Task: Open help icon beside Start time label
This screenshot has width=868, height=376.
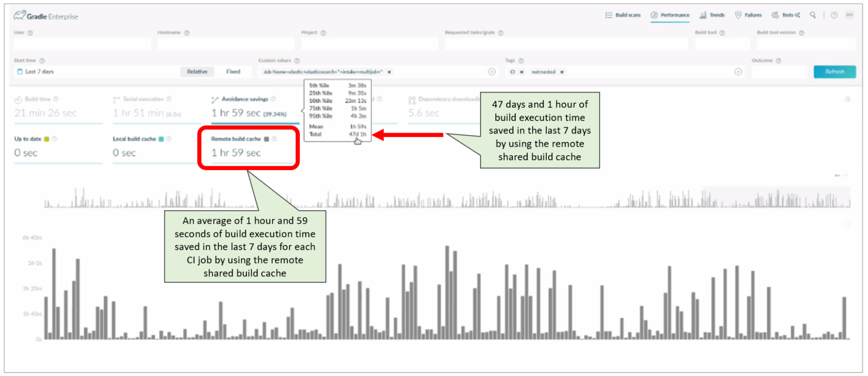Action: [x=42, y=61]
